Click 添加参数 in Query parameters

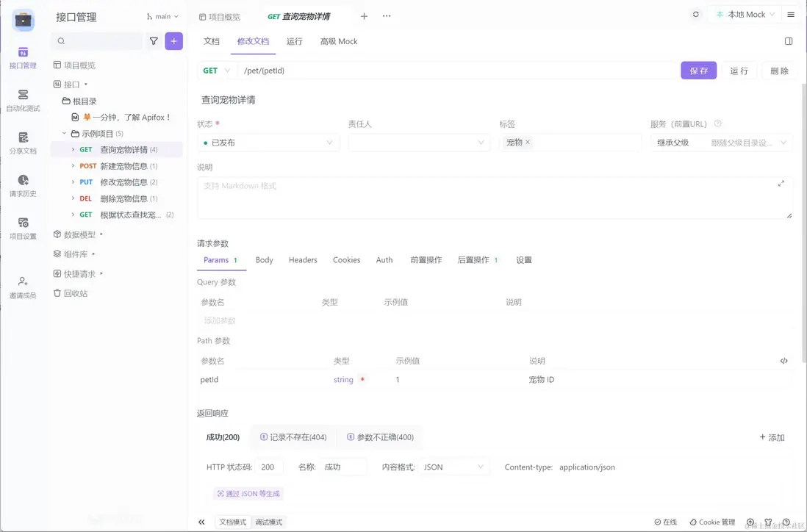[x=220, y=320]
